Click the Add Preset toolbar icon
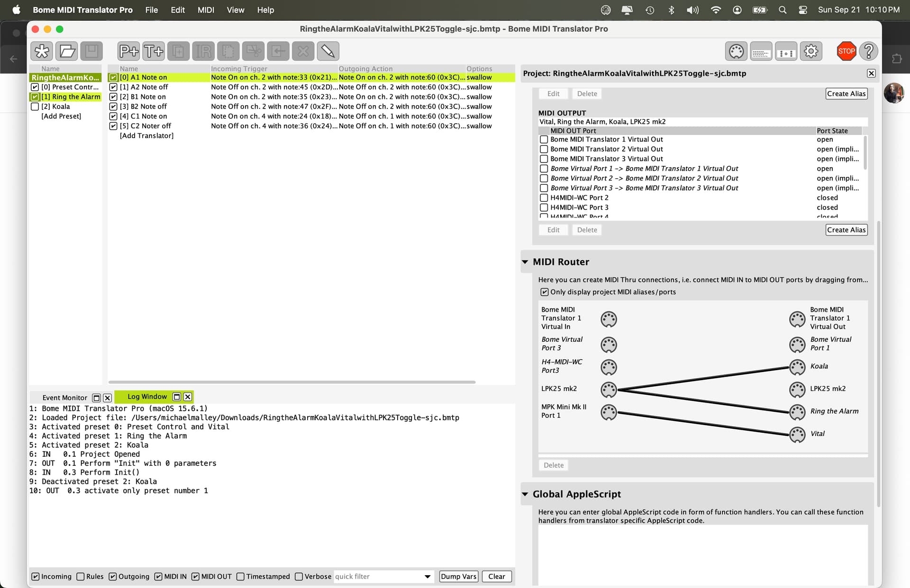910x588 pixels. (x=129, y=51)
